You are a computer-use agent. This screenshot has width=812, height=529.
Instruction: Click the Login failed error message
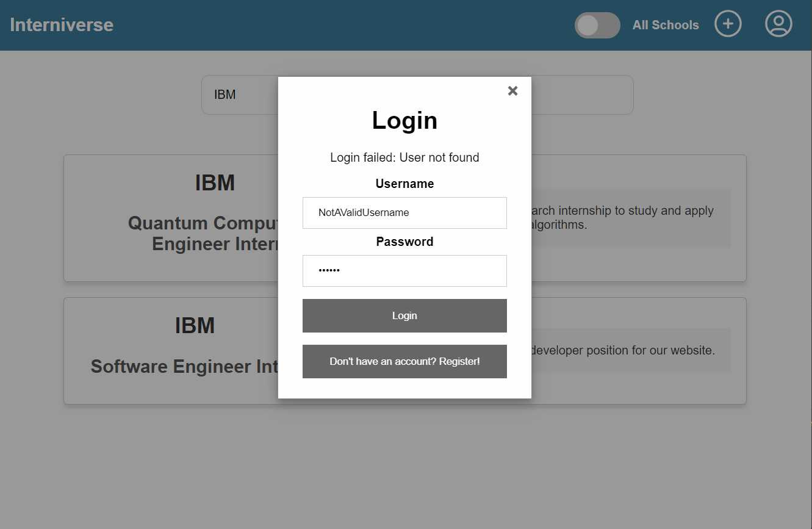click(x=404, y=157)
